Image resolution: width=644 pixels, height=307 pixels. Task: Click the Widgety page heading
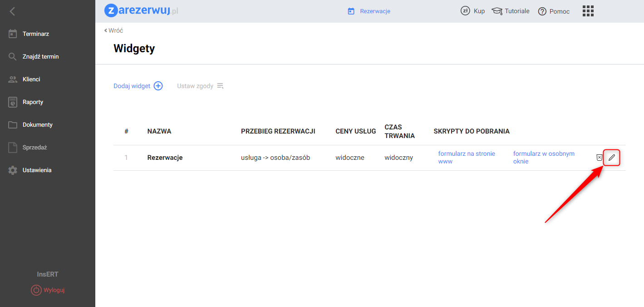click(134, 49)
